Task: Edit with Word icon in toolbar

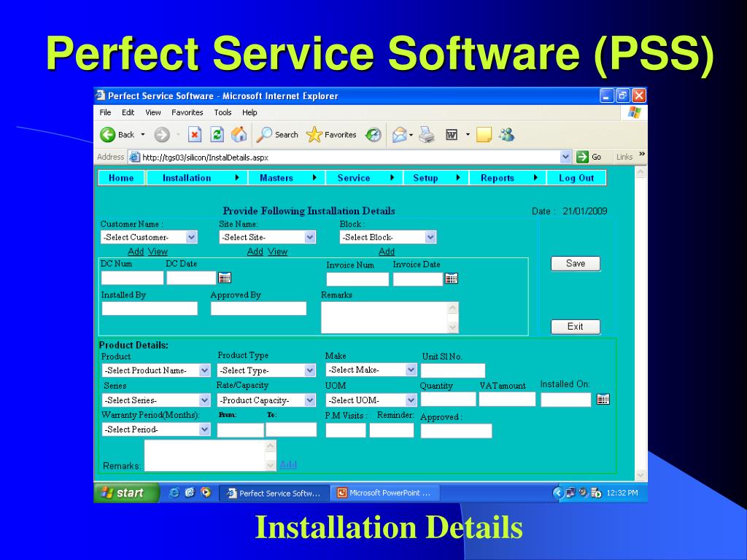Action: click(x=451, y=135)
